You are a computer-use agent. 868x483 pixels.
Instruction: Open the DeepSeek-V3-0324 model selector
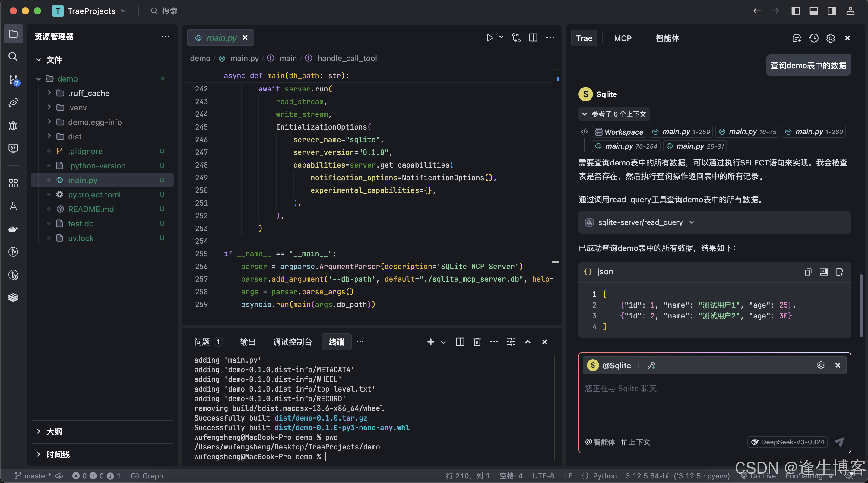tap(788, 442)
